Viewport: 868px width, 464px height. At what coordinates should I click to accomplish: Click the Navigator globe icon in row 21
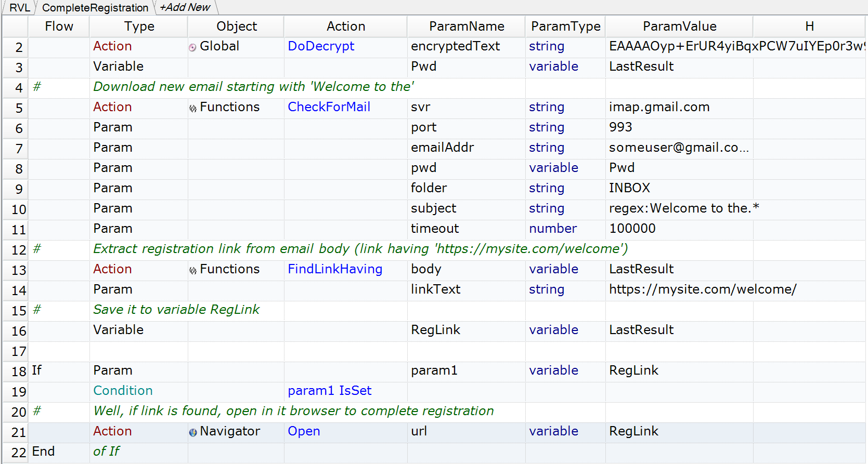(x=192, y=432)
